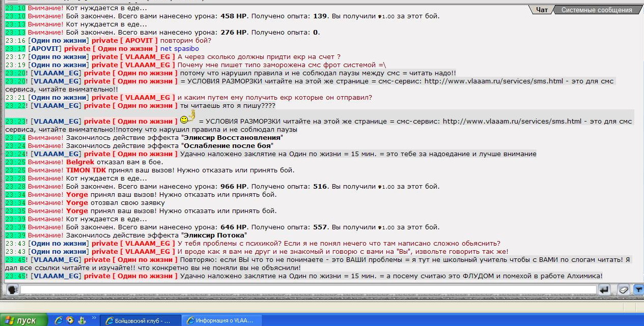Focus the chat message input field

[308, 290]
